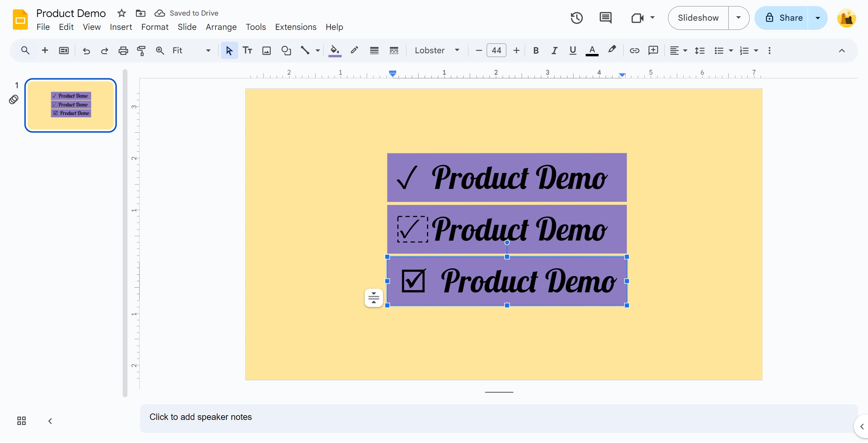Expand the Meet call dropdown arrow
The image size is (868, 443).
point(652,17)
